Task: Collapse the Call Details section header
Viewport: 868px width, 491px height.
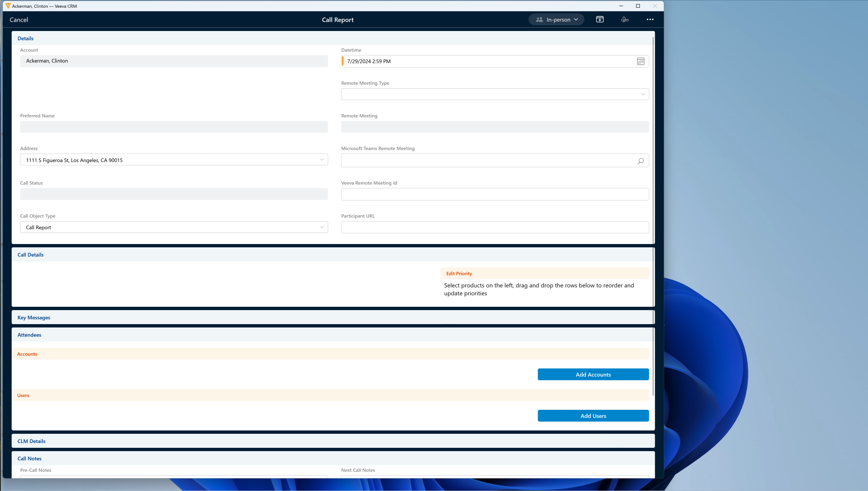Action: click(x=31, y=255)
